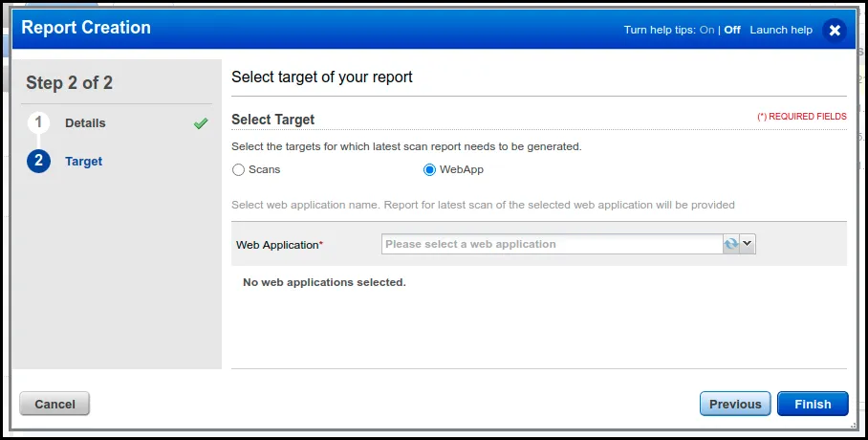Click "Select target of your report" title

(321, 77)
